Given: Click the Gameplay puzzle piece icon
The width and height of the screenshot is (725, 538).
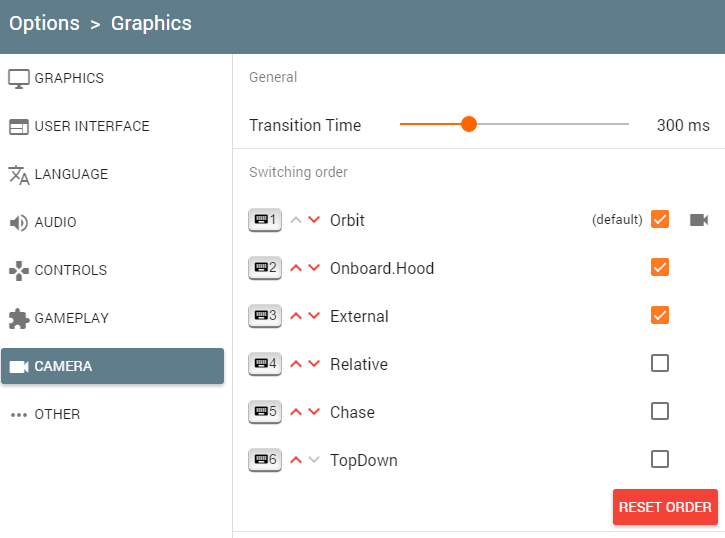Looking at the screenshot, I should tap(18, 319).
